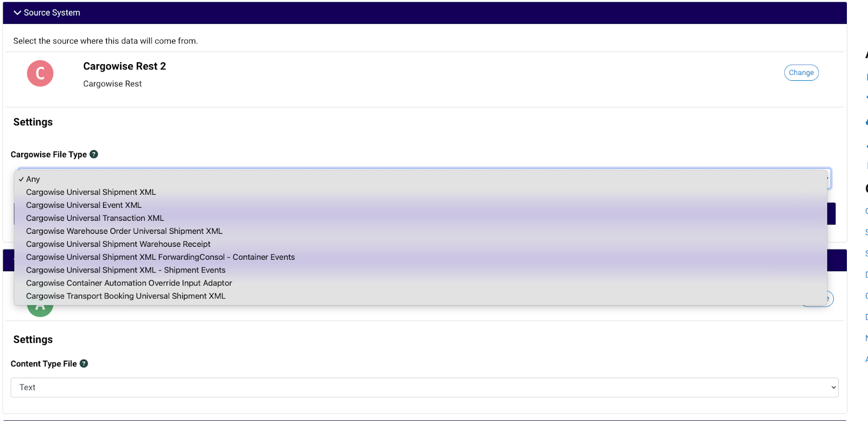Pick Cargowise Warehouse Order Universal Shipment XML
Viewport: 868px width, 421px height.
(420, 231)
